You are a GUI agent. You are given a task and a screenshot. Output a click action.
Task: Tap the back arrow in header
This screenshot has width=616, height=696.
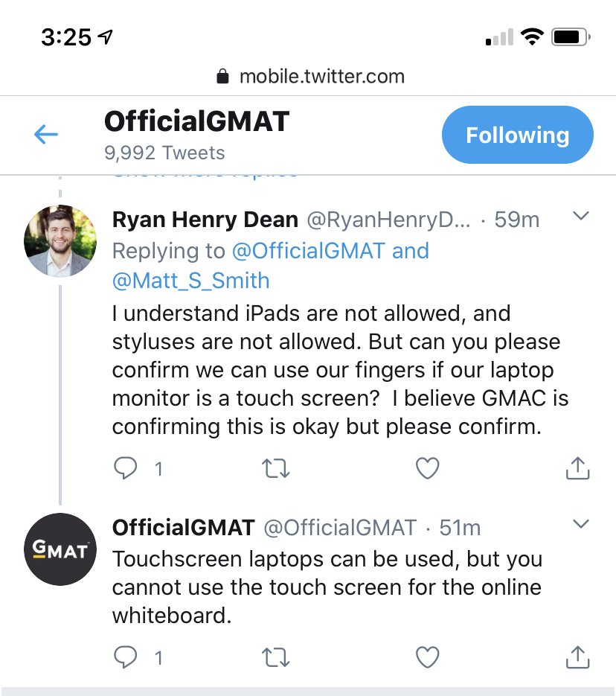[x=46, y=134]
